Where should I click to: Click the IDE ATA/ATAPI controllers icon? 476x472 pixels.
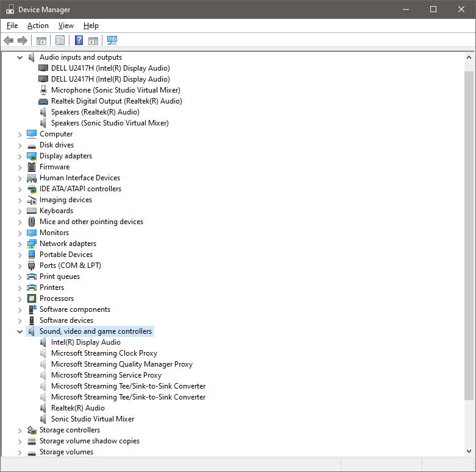coord(32,189)
